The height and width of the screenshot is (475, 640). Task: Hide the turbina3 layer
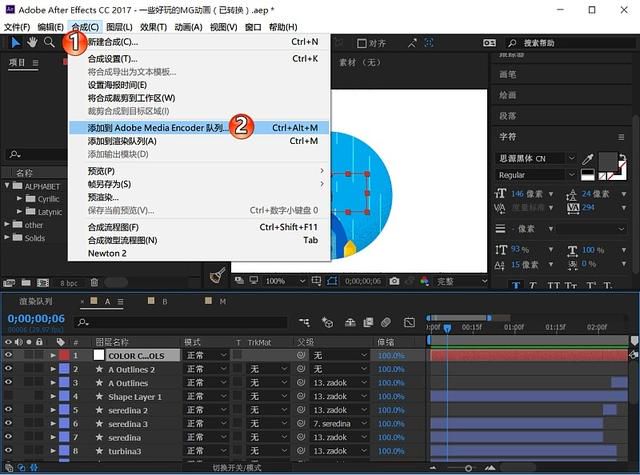pos(8,451)
